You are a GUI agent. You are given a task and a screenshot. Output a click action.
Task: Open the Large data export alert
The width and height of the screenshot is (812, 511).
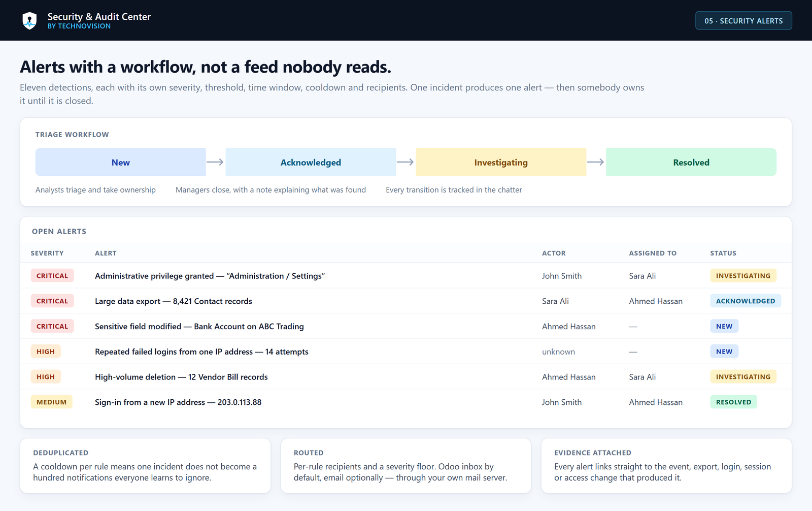pos(174,301)
